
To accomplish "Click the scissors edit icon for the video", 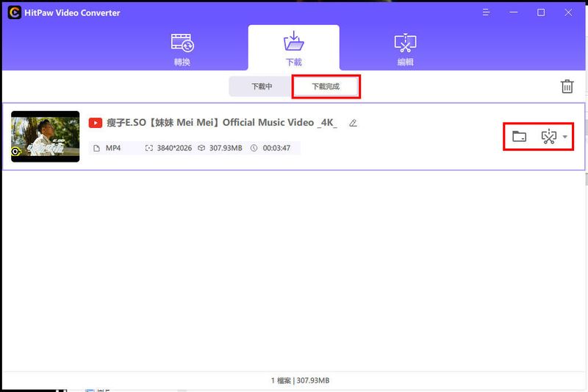I will [548, 137].
